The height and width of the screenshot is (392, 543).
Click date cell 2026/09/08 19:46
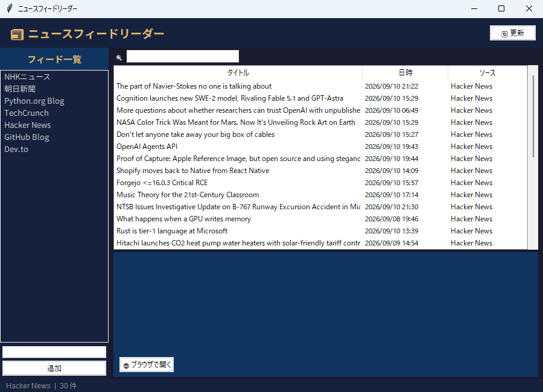coord(392,219)
